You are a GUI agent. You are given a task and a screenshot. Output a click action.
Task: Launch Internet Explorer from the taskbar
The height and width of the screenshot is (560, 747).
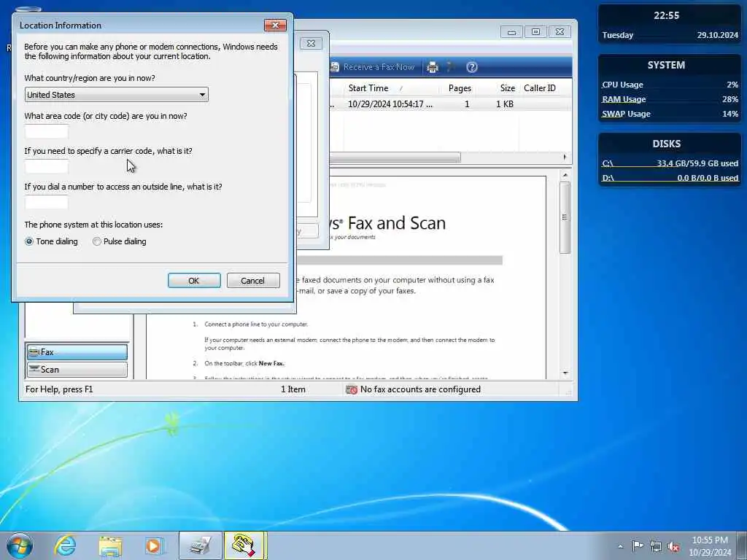coord(65,545)
